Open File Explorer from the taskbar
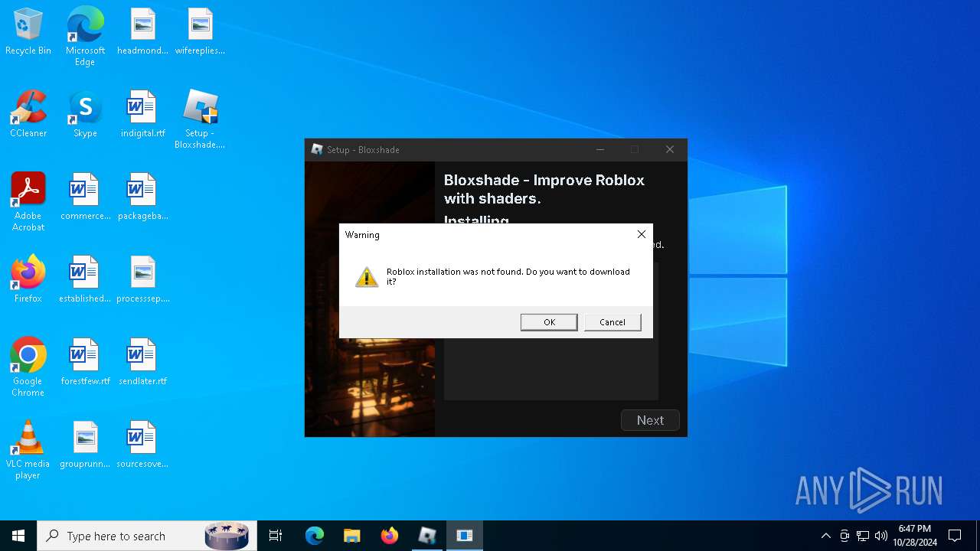Screen dimensions: 980x551 pyautogui.click(x=352, y=536)
